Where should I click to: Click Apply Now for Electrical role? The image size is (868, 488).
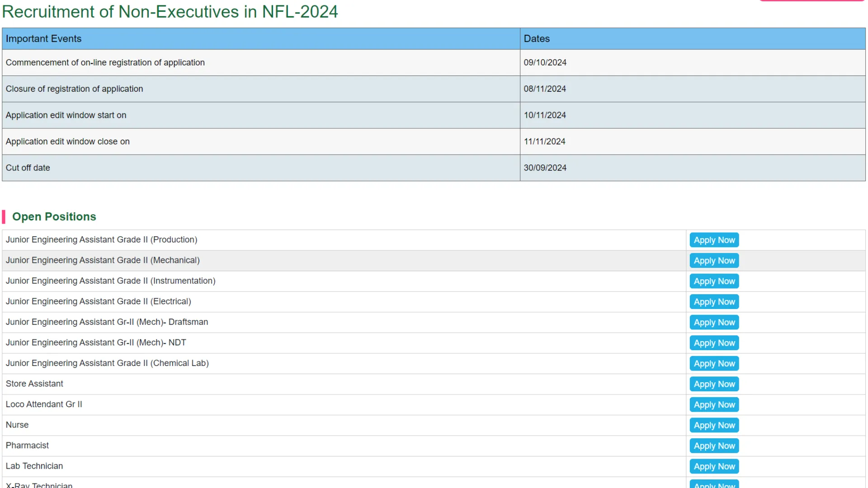click(714, 301)
